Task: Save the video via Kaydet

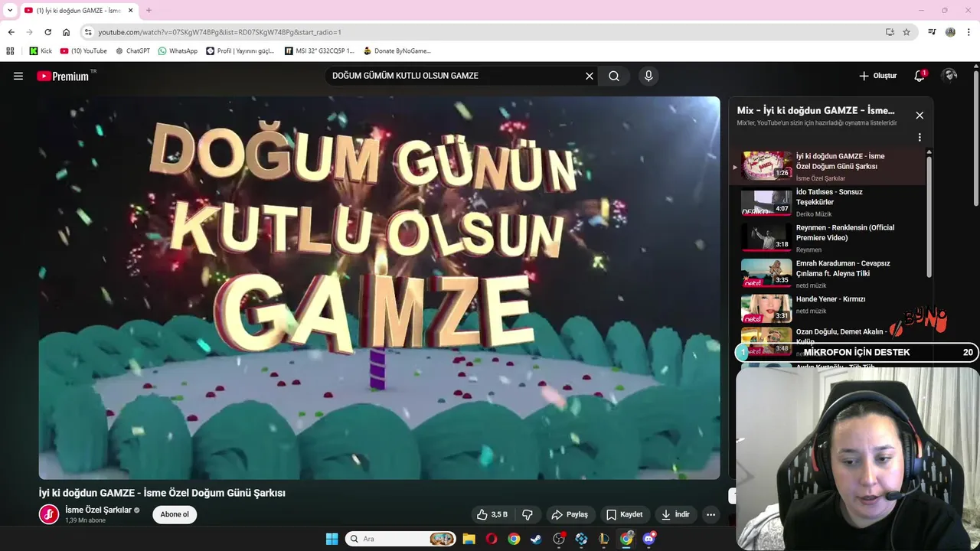Action: click(625, 514)
